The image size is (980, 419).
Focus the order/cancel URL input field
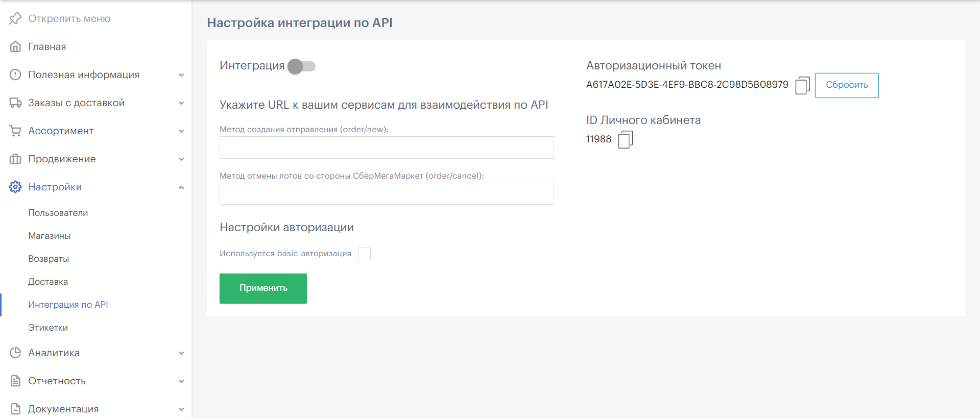387,194
